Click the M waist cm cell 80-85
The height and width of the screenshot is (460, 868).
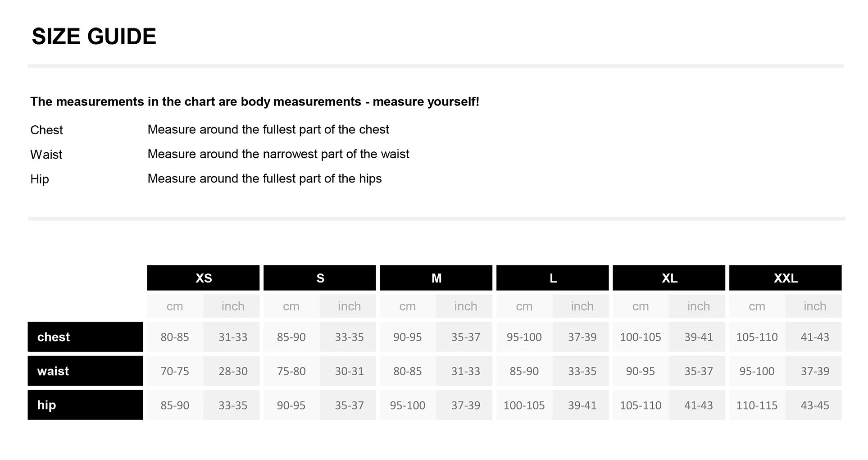(x=408, y=371)
